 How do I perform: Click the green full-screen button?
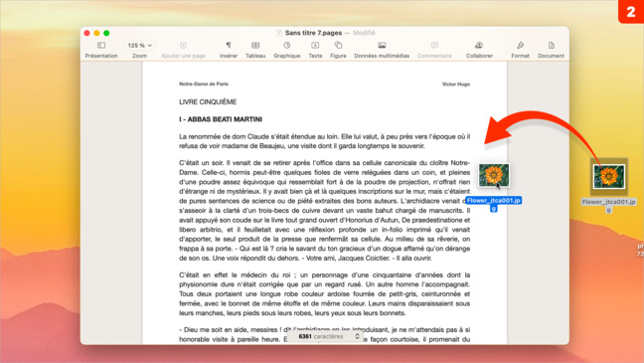tap(106, 33)
